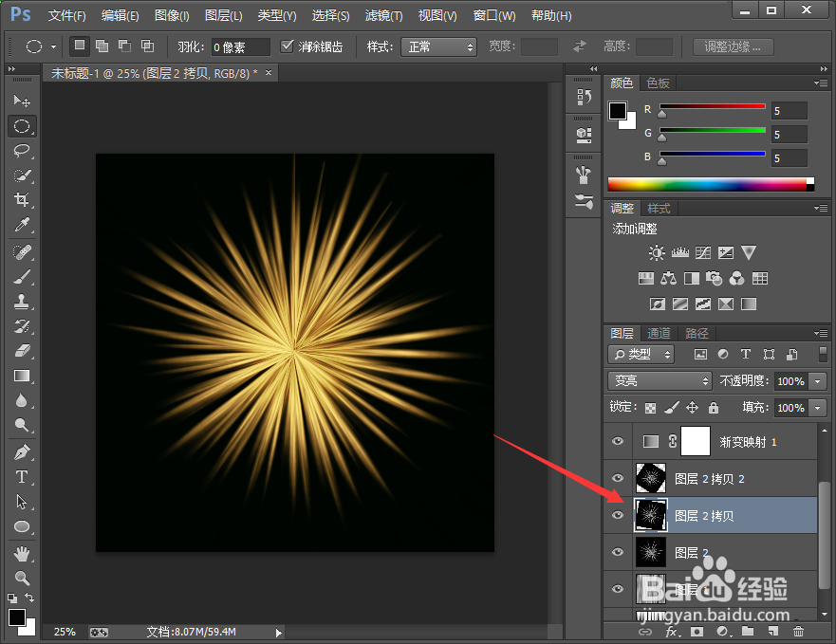The image size is (836, 644).
Task: Select the Path Selection tool
Action: 21,502
